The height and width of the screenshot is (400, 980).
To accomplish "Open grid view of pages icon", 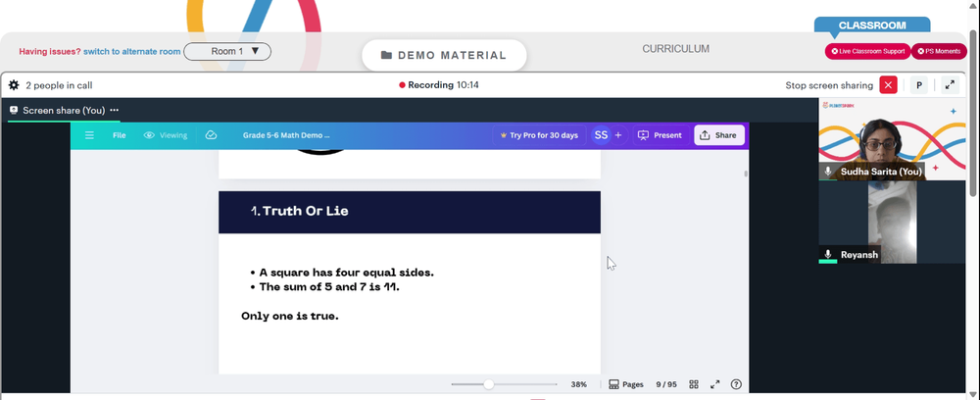I will [x=694, y=384].
